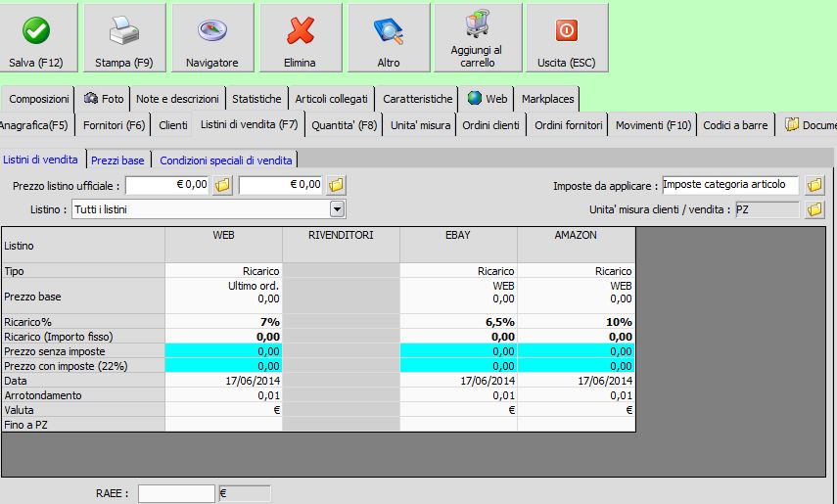Expand the Listino dropdown arrow

337,209
